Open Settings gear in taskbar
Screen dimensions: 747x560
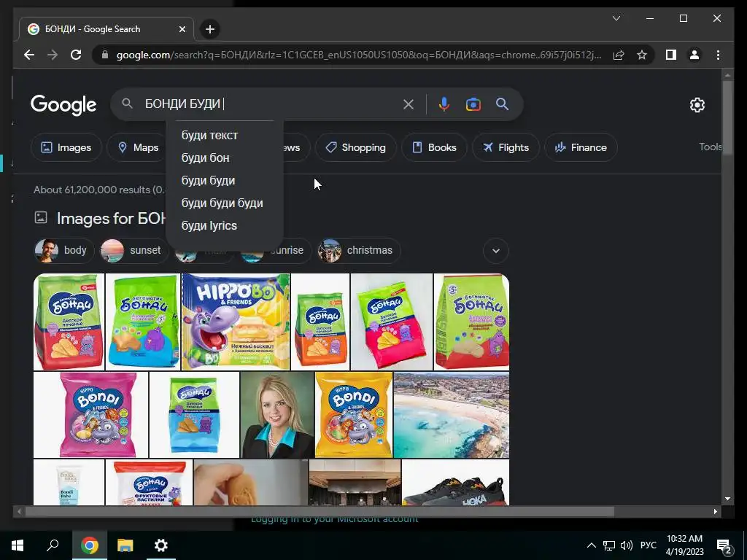click(161, 545)
